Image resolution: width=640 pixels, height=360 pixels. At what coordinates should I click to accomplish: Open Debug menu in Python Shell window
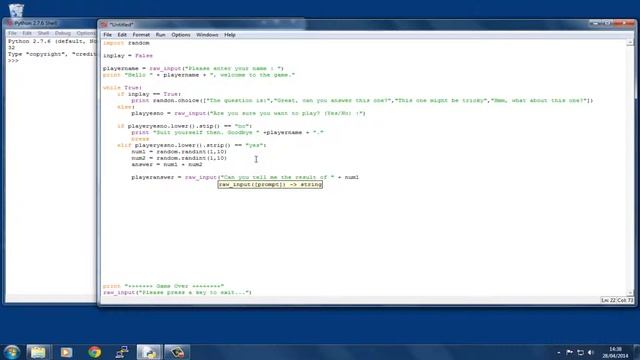62,33
